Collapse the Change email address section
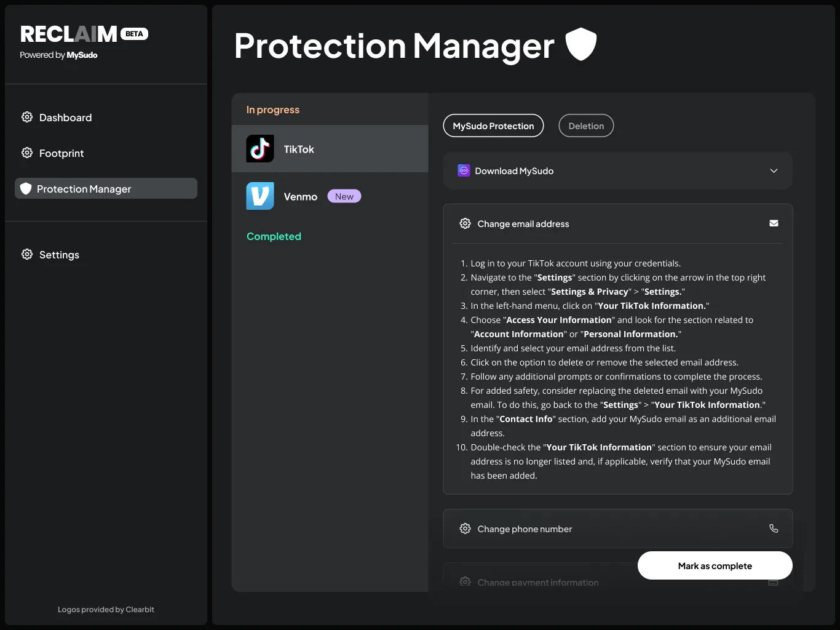This screenshot has width=840, height=630. 523,224
